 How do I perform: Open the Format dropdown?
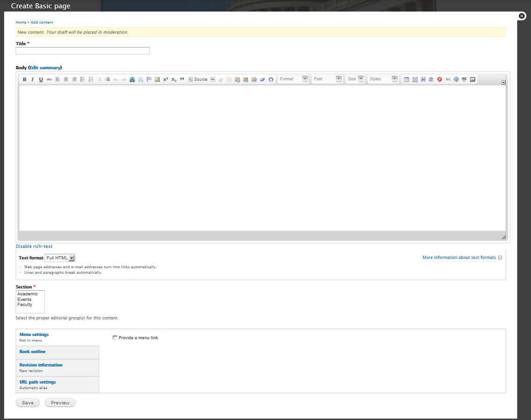[x=293, y=79]
